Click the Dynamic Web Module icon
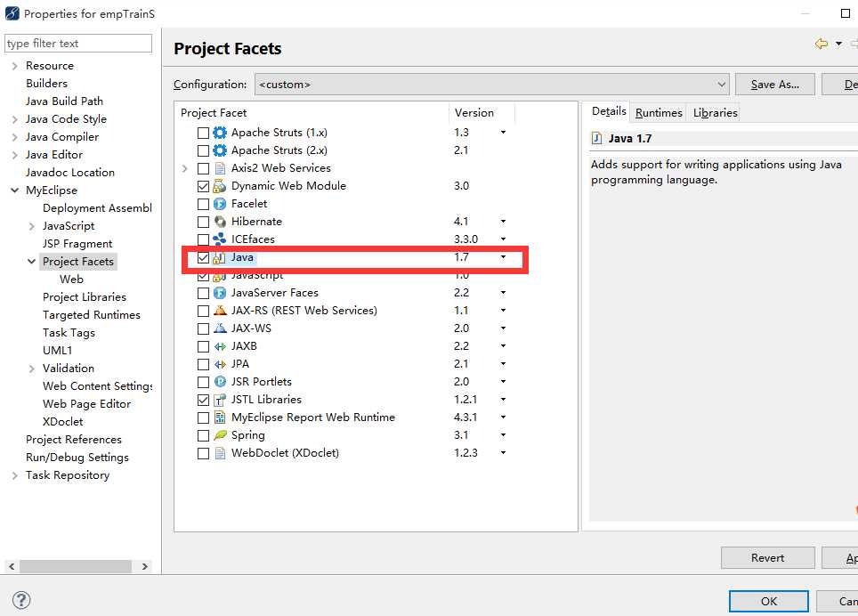The height and width of the screenshot is (616, 858). 220,186
